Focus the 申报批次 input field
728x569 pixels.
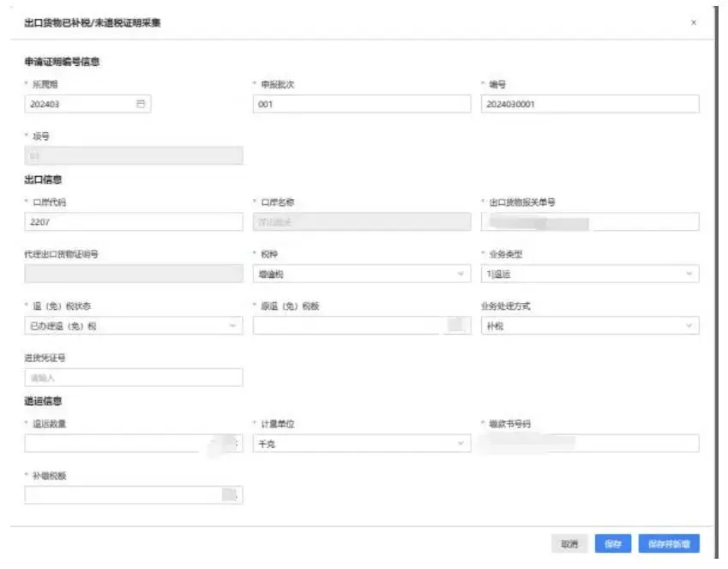(x=362, y=104)
